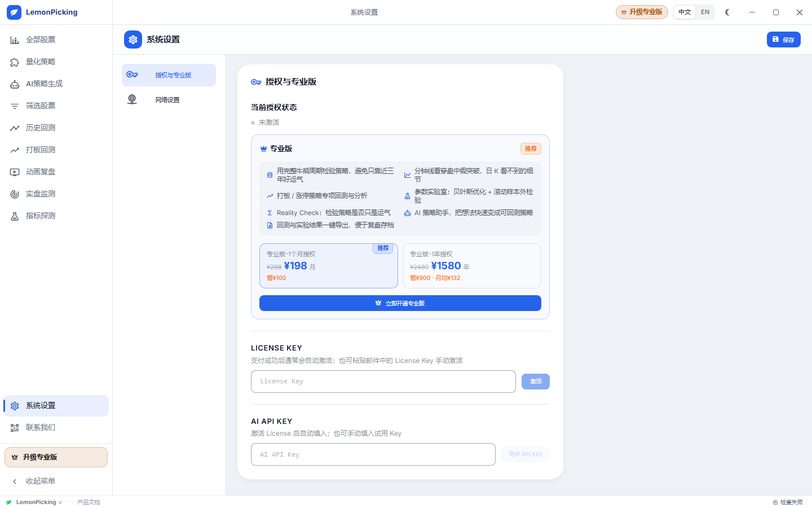Open 动画复盘 play-screen icon in sidebar
Viewport: 812px width, 508px height.
pyautogui.click(x=15, y=172)
